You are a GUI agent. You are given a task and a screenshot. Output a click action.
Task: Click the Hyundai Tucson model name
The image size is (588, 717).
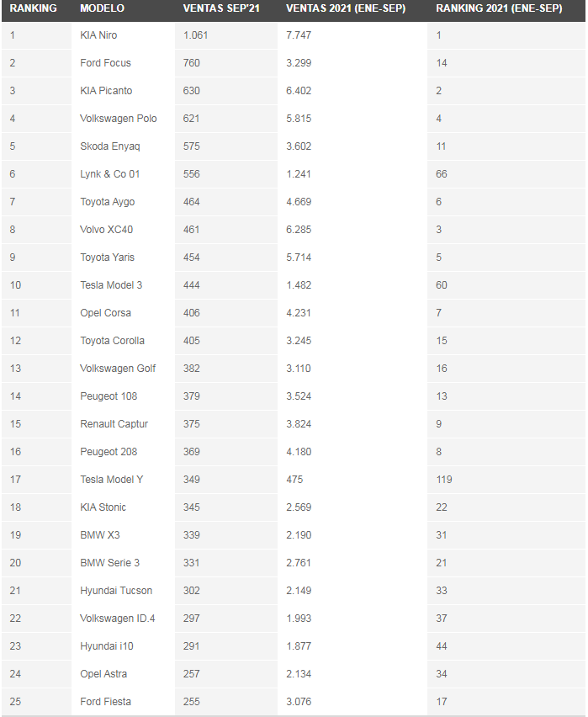116,591
